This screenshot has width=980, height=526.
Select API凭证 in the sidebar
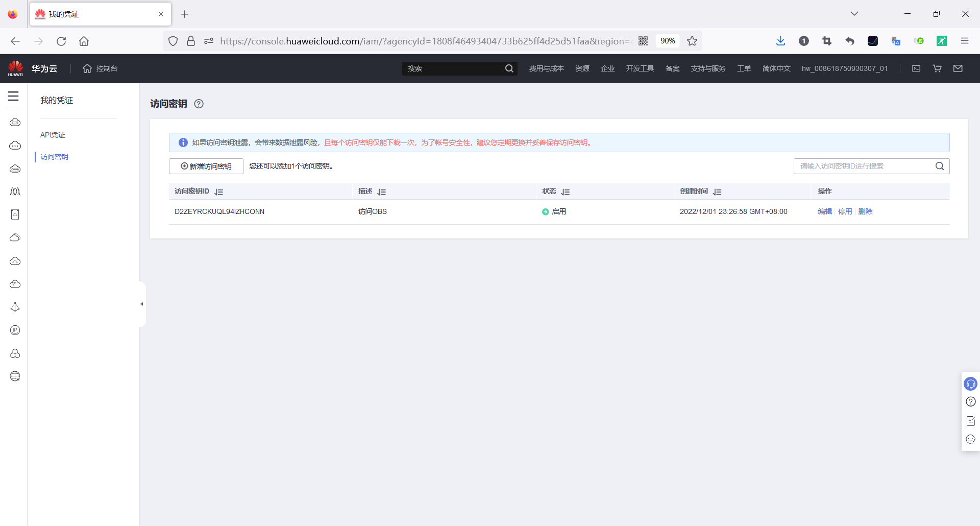pyautogui.click(x=53, y=135)
